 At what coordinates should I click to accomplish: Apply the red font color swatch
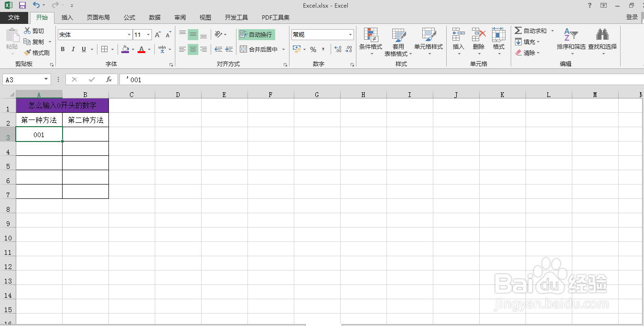tap(141, 49)
